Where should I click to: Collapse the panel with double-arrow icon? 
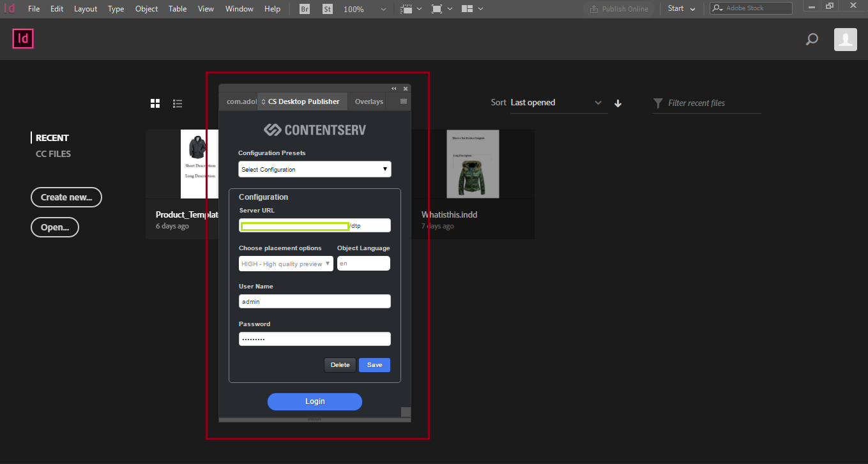(x=394, y=89)
